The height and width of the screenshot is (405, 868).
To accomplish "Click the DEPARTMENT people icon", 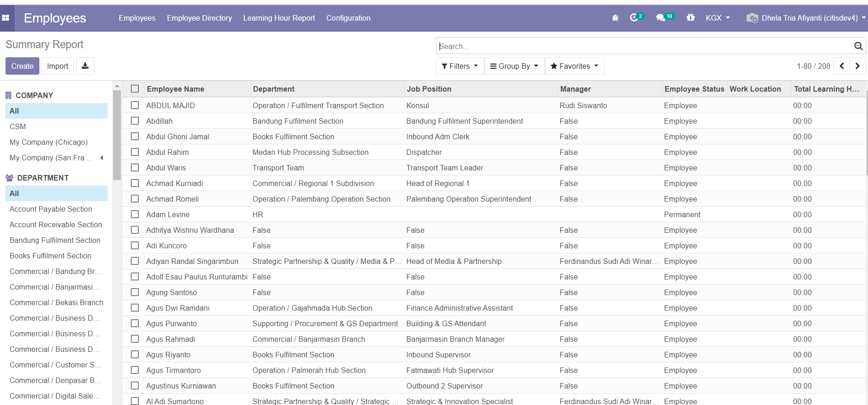I will (x=9, y=178).
